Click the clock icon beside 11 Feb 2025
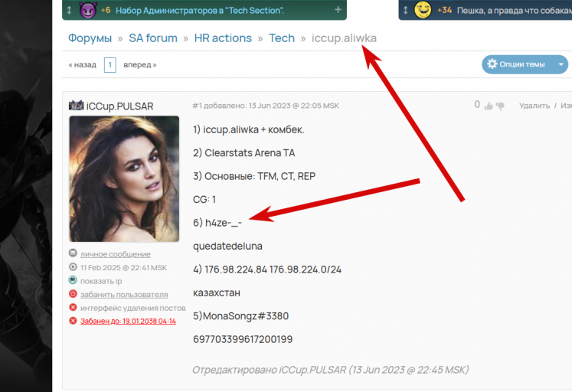This screenshot has width=572, height=392. (73, 266)
